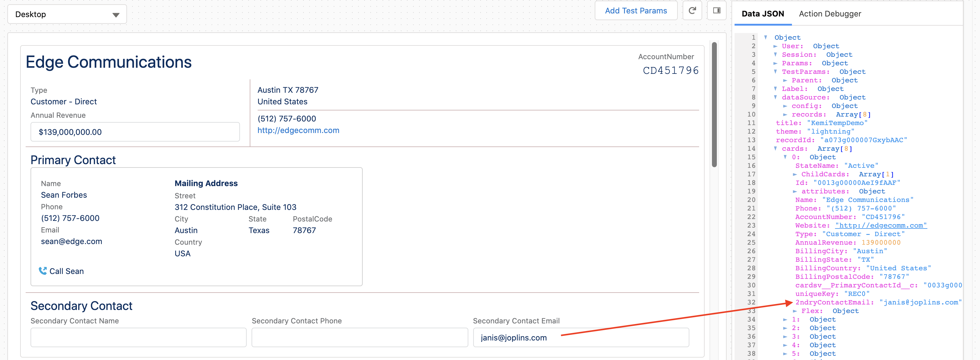
Task: Open the Desktop device dropdown
Action: [x=67, y=14]
